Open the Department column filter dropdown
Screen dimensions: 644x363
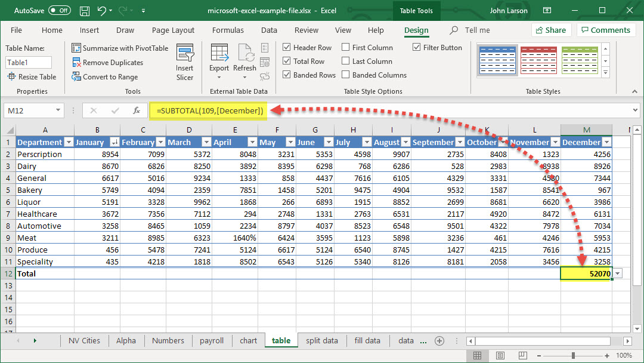coord(68,143)
